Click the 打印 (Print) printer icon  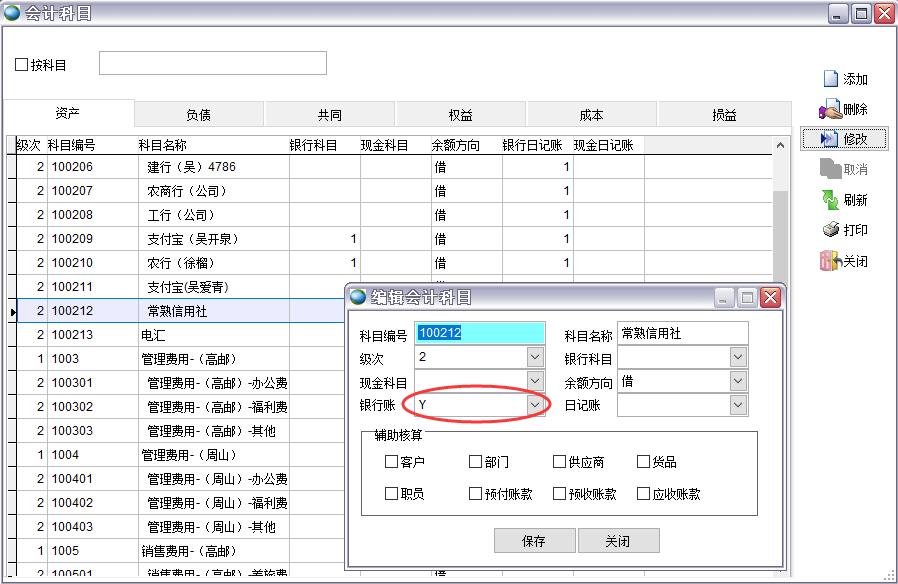(x=830, y=230)
